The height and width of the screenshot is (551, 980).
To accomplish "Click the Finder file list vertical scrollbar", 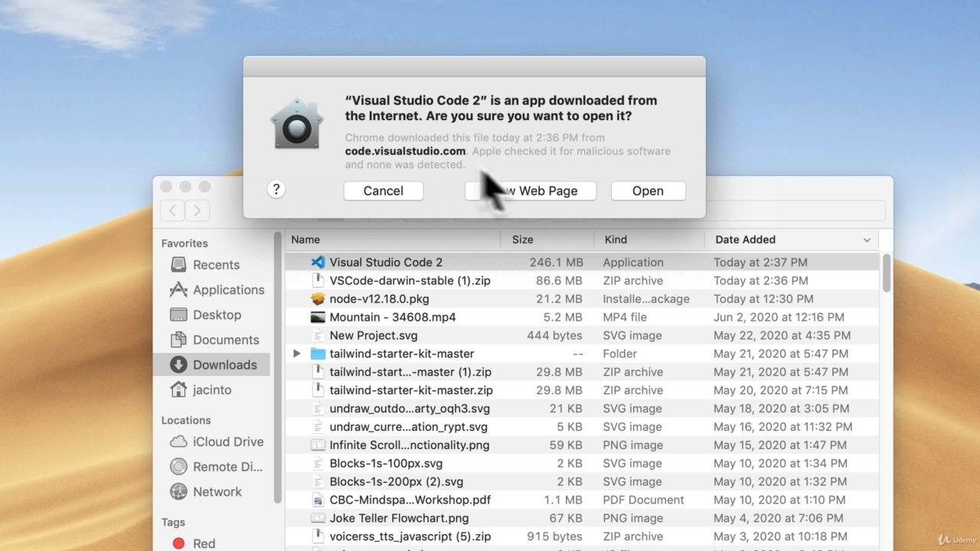I will (x=887, y=273).
